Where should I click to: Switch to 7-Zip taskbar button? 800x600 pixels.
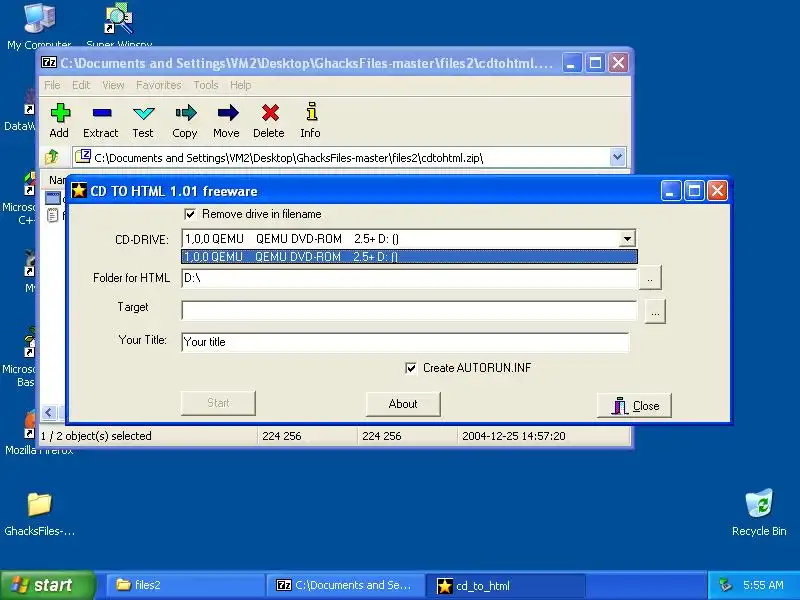345,585
